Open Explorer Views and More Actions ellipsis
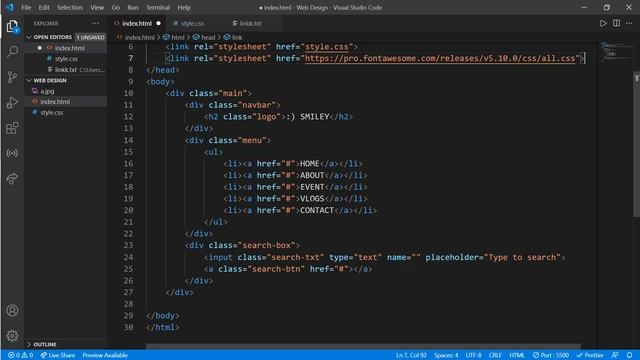 pyautogui.click(x=96, y=23)
